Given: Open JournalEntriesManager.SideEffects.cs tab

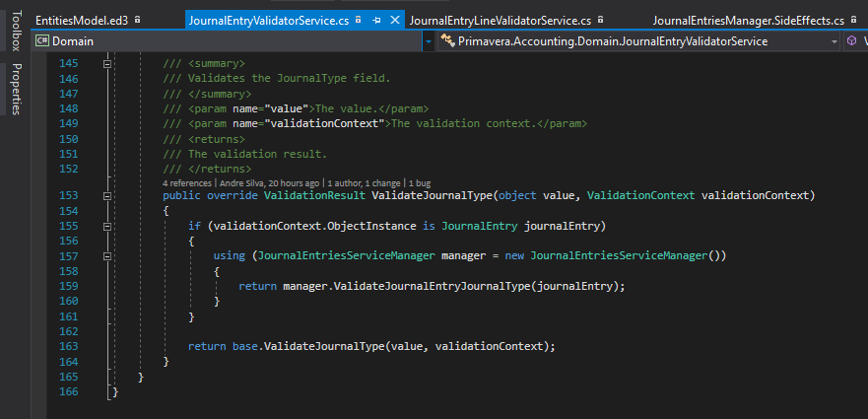Looking at the screenshot, I should click(x=749, y=21).
